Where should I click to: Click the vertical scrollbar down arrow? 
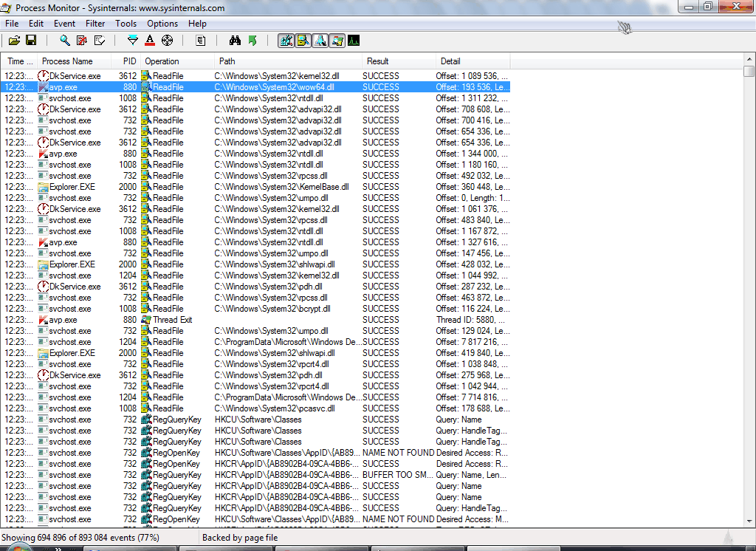point(749,521)
